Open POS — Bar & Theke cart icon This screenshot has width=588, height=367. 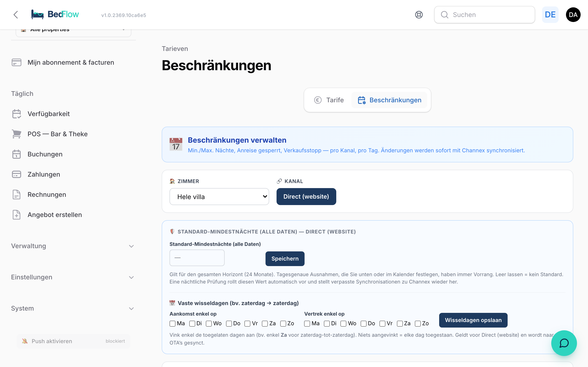(x=17, y=134)
